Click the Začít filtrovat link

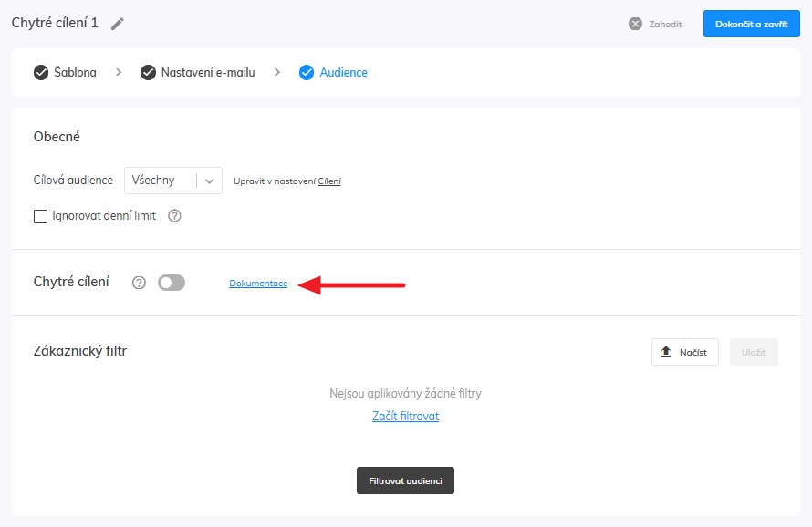pyautogui.click(x=405, y=416)
